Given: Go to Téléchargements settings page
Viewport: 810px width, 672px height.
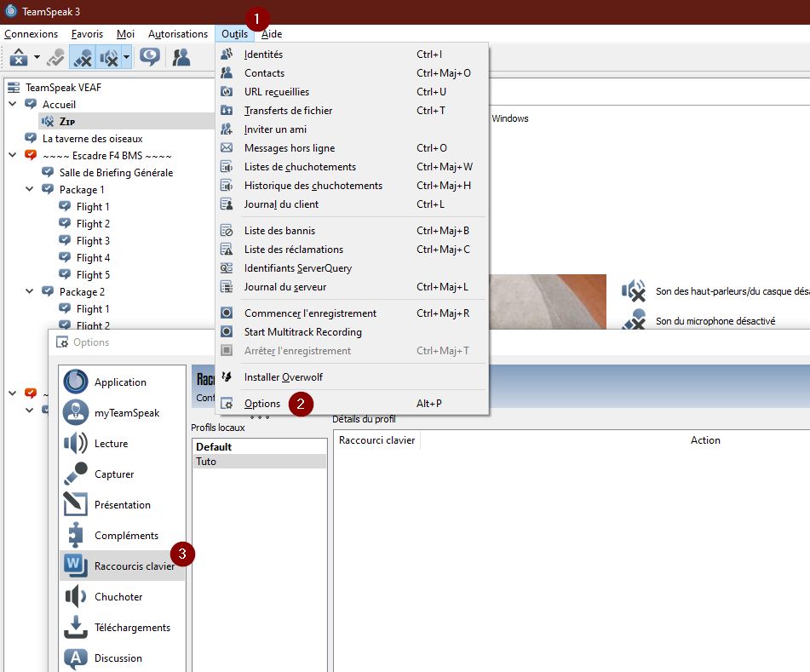Looking at the screenshot, I should (132, 628).
